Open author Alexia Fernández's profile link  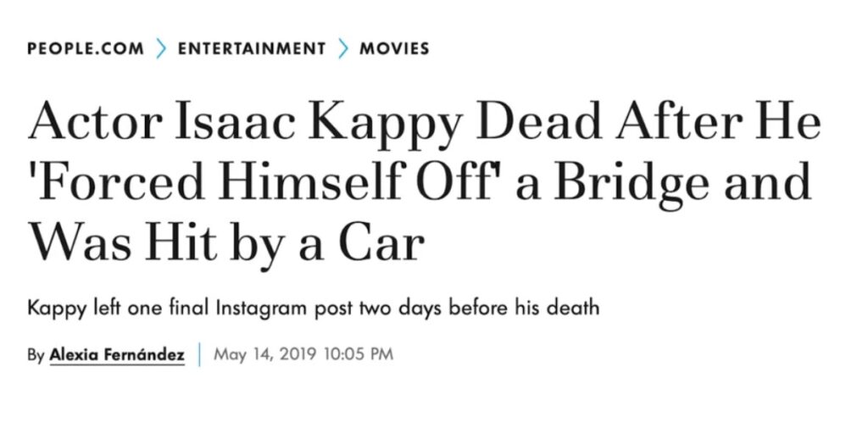pos(117,354)
